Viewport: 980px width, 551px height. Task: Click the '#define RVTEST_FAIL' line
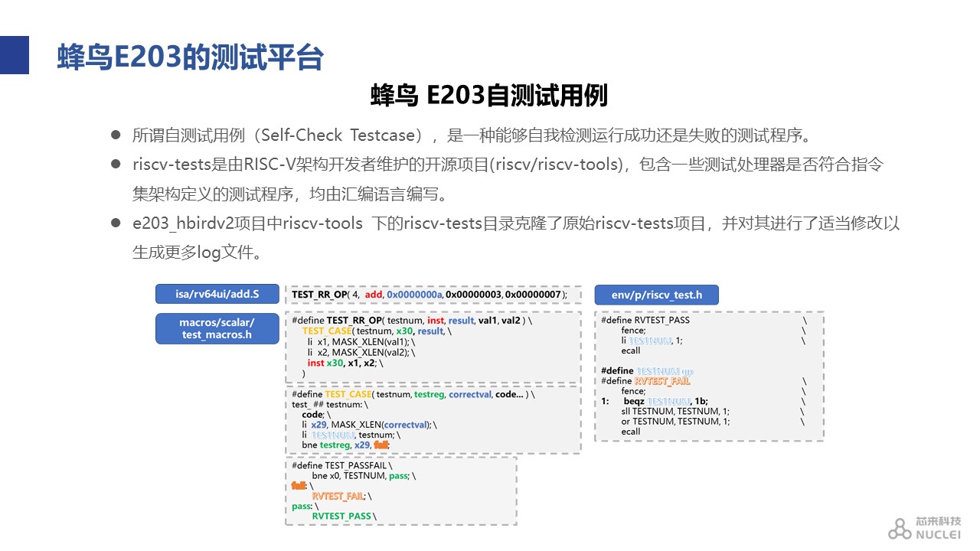pyautogui.click(x=645, y=381)
